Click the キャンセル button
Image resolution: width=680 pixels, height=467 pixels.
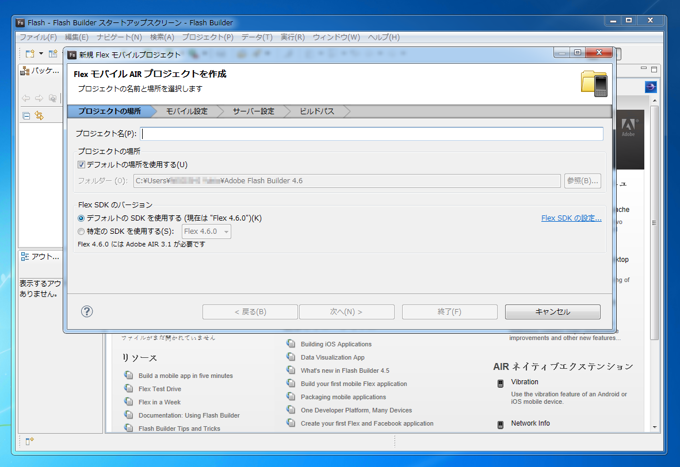click(553, 312)
